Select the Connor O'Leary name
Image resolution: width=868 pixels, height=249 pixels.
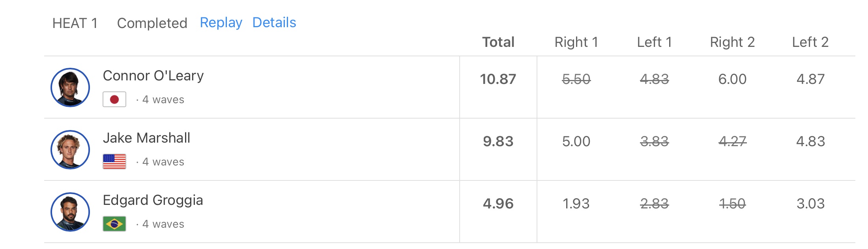[x=153, y=76]
